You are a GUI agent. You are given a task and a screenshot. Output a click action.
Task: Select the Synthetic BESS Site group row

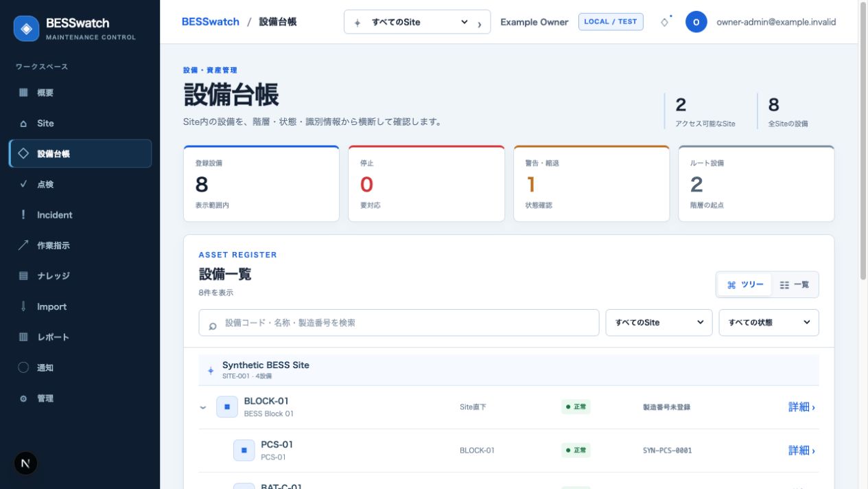(x=508, y=370)
